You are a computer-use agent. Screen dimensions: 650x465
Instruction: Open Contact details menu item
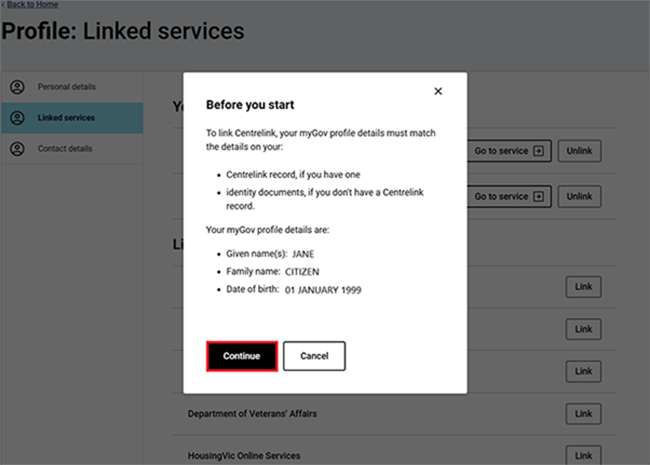(65, 149)
